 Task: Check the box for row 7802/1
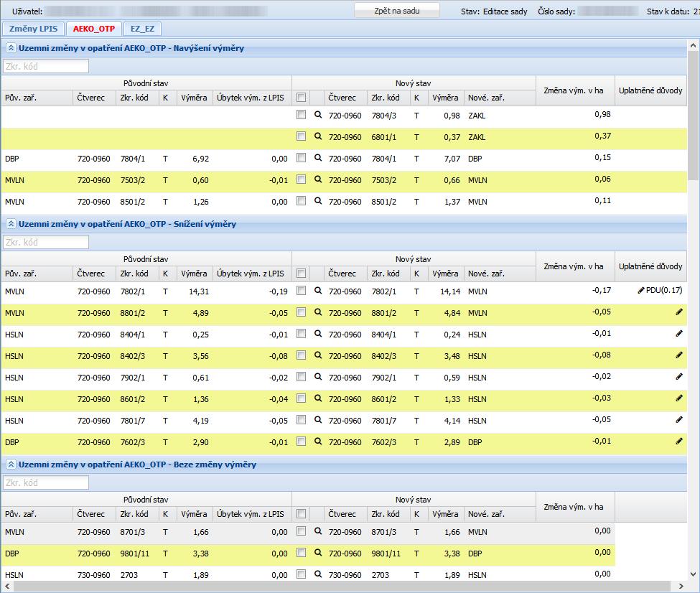point(302,291)
